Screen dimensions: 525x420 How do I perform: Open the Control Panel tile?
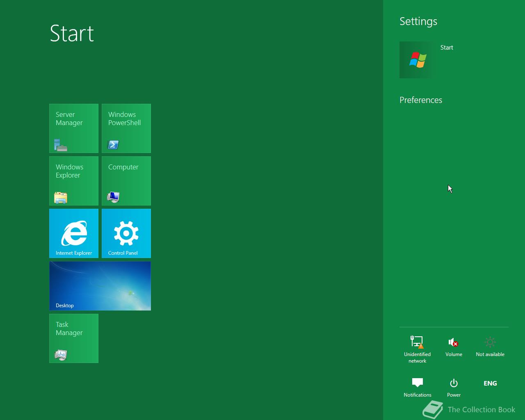pyautogui.click(x=126, y=233)
